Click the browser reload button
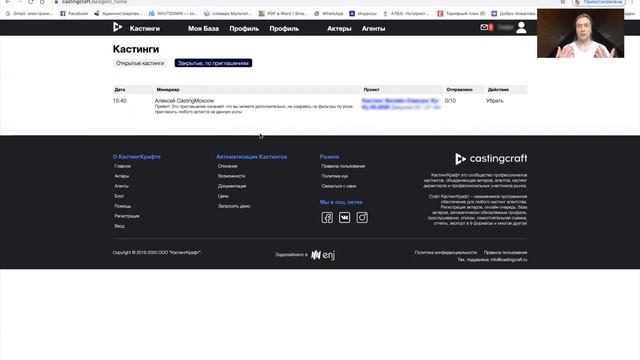Image resolution: width=640 pixels, height=360 pixels. point(31,2)
